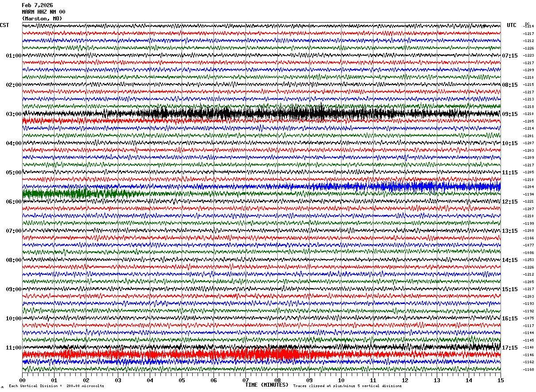Viewport: 536px width, 392px height.
Task: Click minute 11 tick label on time axis
Action: [x=373, y=380]
